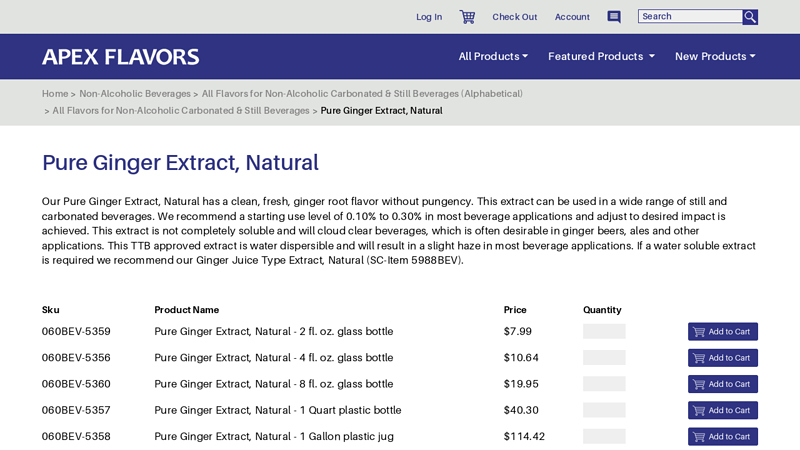Viewport: 800px width, 450px height.
Task: Expand the New Products menu
Action: click(x=715, y=56)
